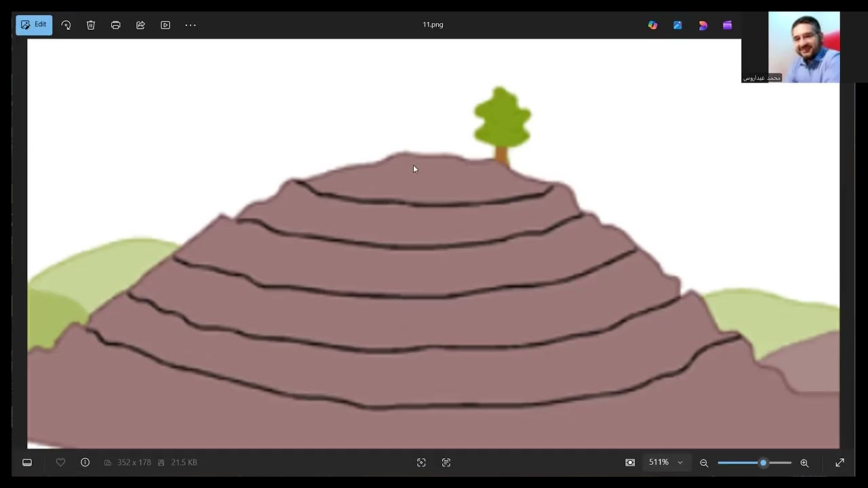The image size is (868, 488).
Task: Open the pink Clipchamp icon
Action: 703,25
